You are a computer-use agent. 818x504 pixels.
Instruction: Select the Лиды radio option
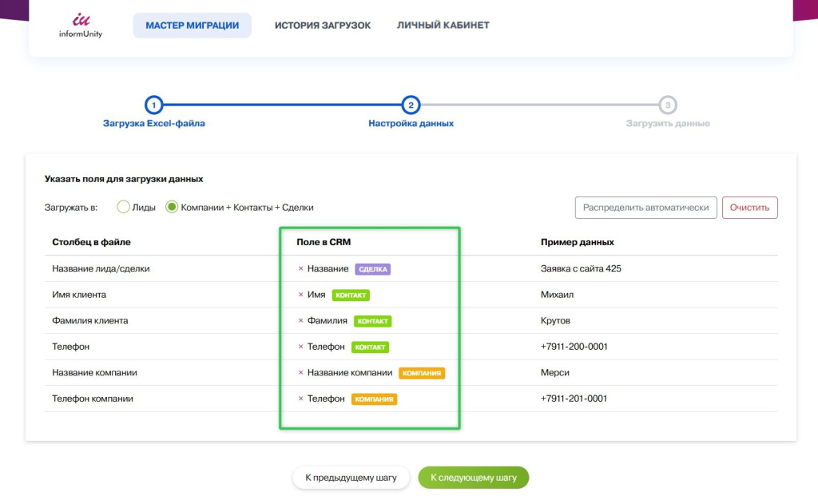(123, 207)
